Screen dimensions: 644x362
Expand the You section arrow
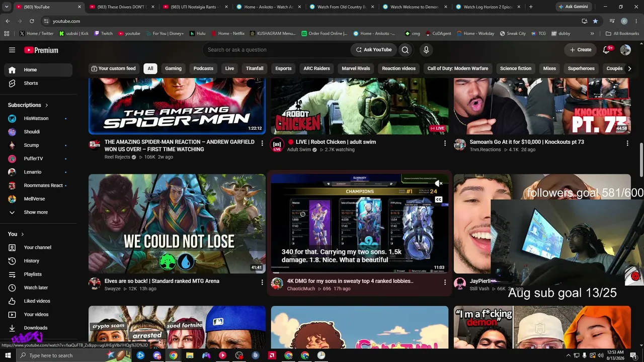coord(23,234)
